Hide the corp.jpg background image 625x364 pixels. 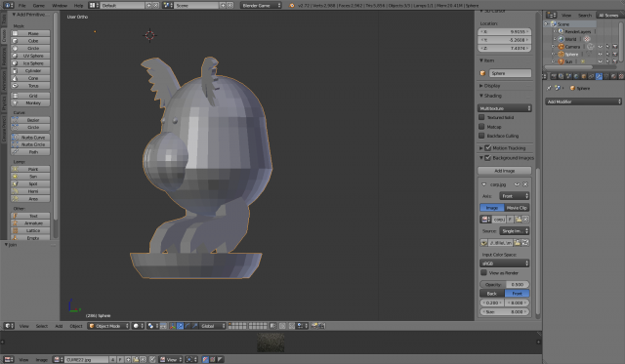pos(517,184)
